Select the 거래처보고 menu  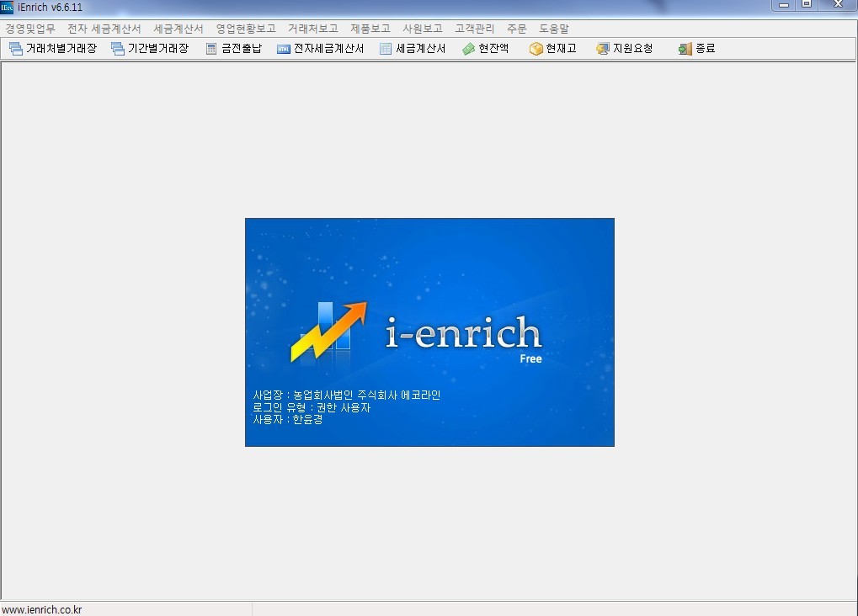point(312,29)
